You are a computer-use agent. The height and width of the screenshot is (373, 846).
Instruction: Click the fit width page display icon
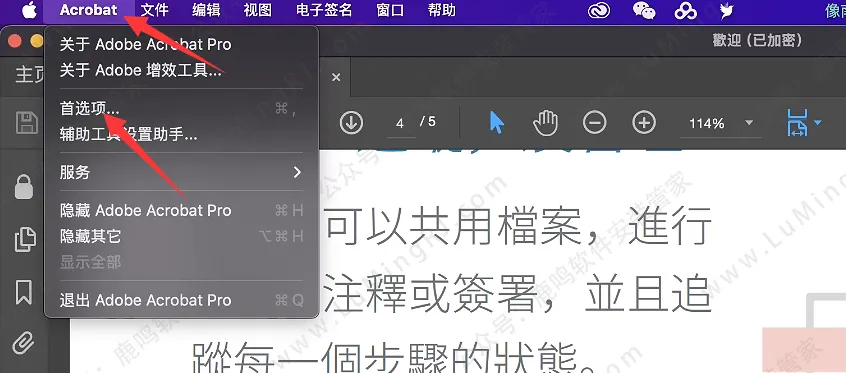tap(797, 123)
